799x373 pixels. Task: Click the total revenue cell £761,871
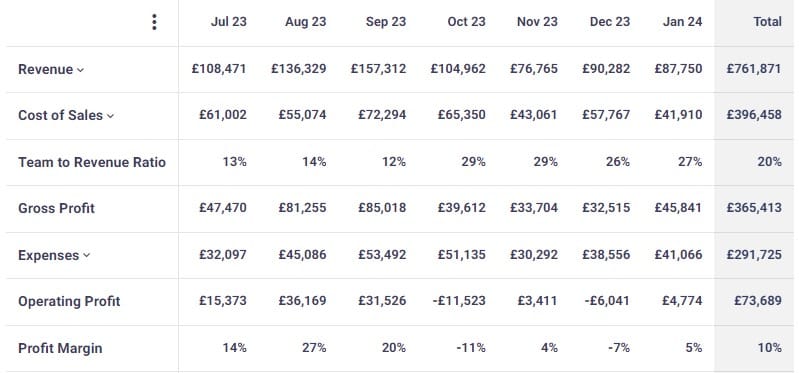tap(754, 69)
